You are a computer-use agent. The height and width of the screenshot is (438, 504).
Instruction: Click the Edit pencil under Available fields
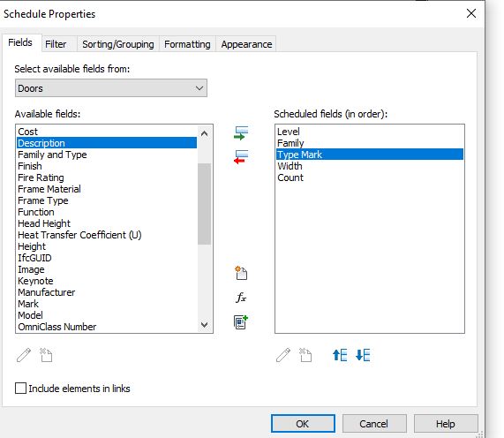(24, 355)
